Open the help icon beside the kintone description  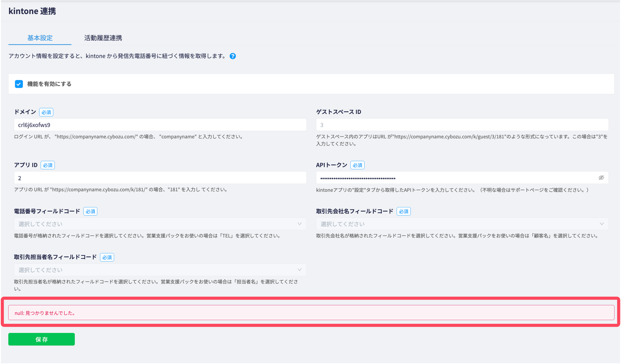coord(233,56)
